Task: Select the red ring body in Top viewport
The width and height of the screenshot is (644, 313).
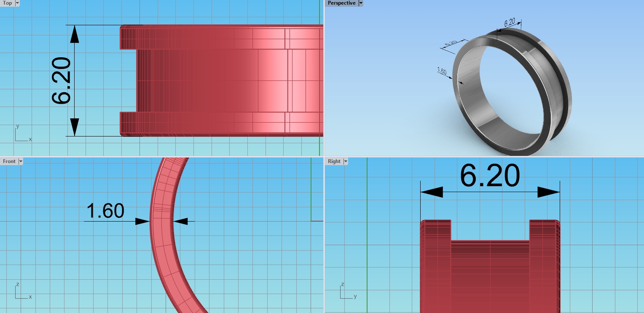Action: coord(219,80)
